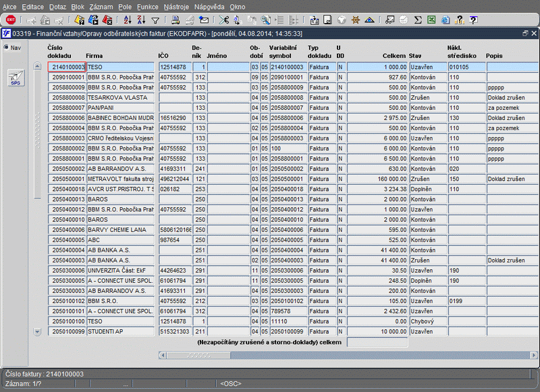Click the yellow Enter Query folder icon

click(x=79, y=20)
